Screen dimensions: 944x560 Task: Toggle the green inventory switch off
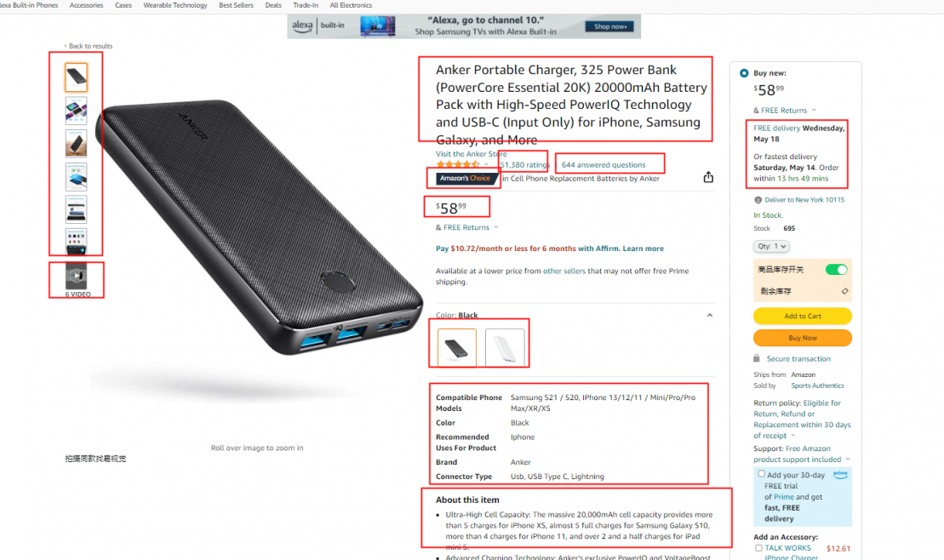click(x=836, y=270)
